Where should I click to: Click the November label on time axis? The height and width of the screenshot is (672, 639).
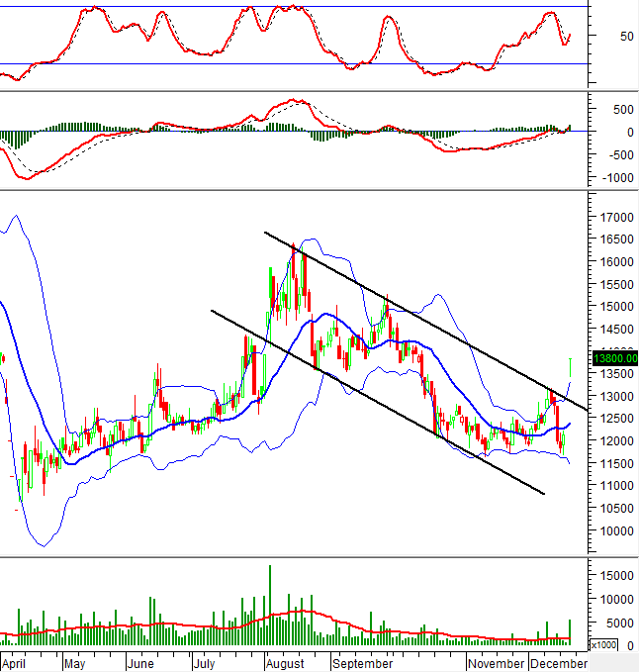coord(495,663)
